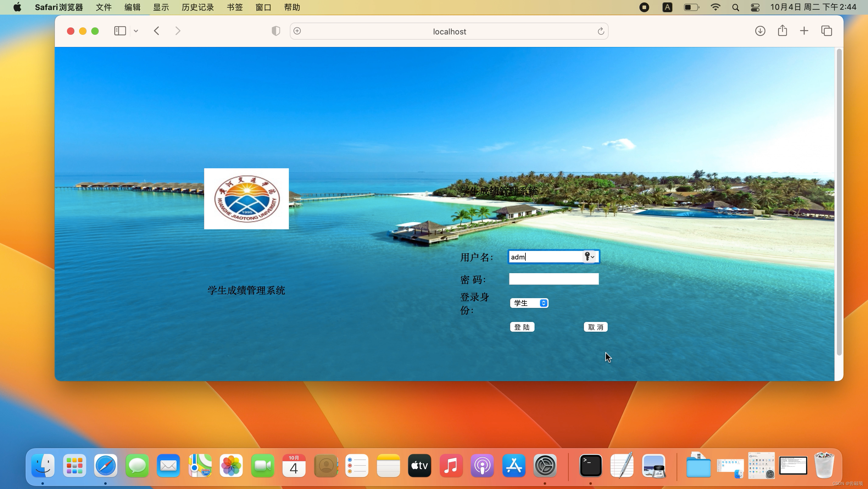
Task: Open Notes from the Dock
Action: pyautogui.click(x=388, y=466)
